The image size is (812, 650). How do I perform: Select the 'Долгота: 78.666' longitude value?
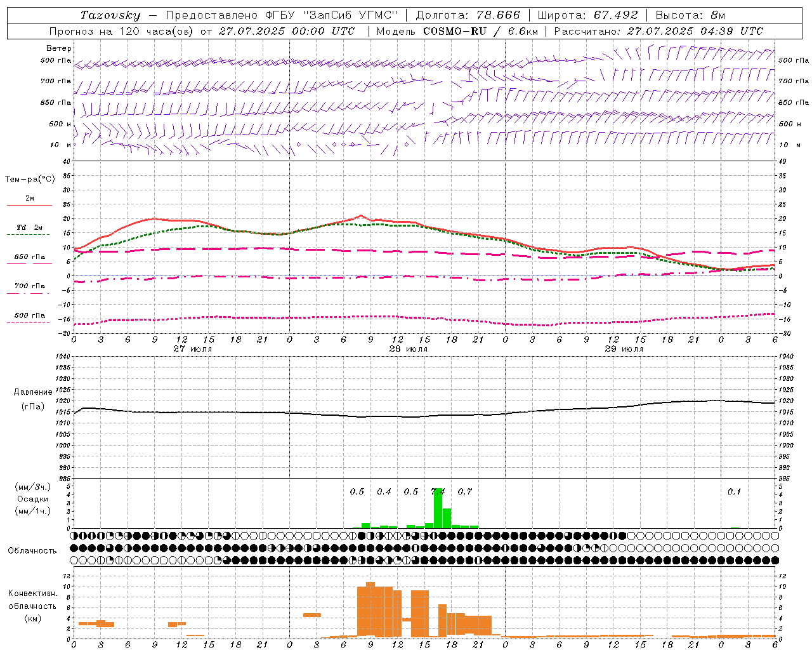pos(468,15)
